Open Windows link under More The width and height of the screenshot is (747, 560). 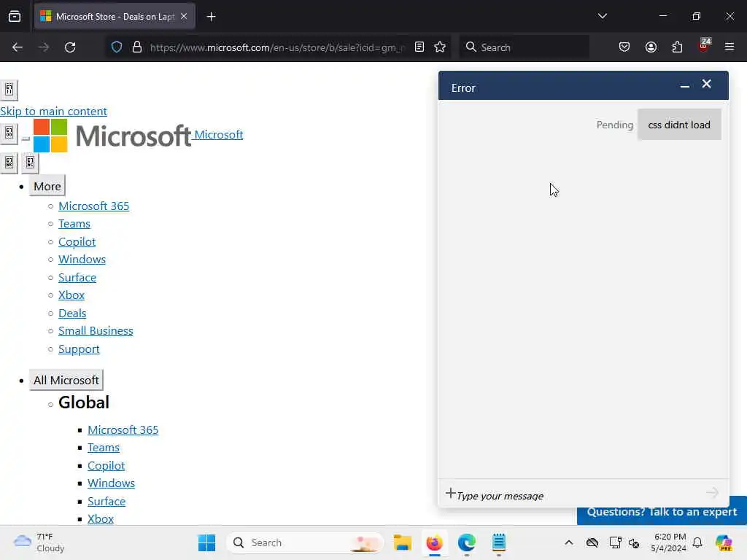point(82,260)
